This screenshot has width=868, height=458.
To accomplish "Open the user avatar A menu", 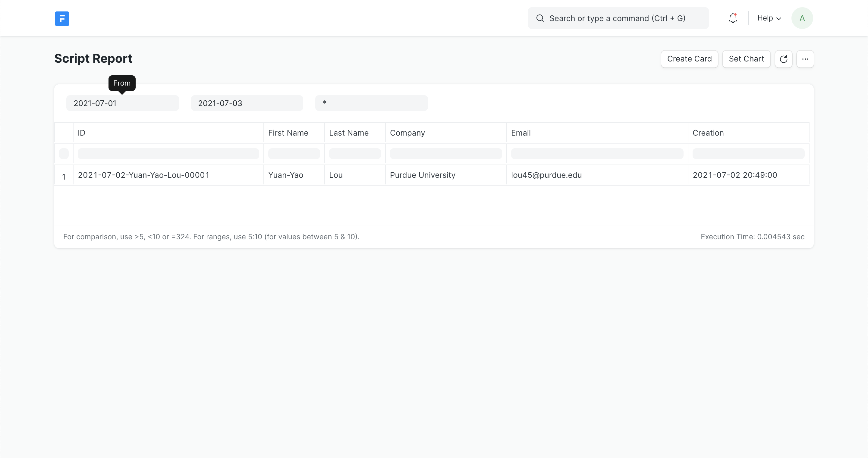I will [802, 18].
